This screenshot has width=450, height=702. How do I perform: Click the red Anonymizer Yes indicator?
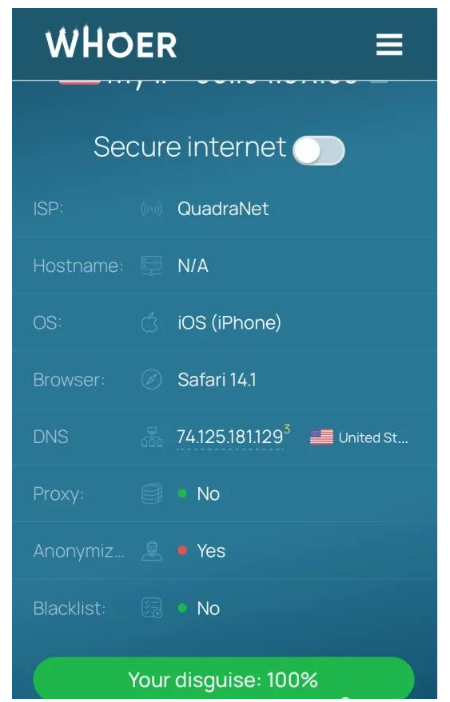[182, 550]
